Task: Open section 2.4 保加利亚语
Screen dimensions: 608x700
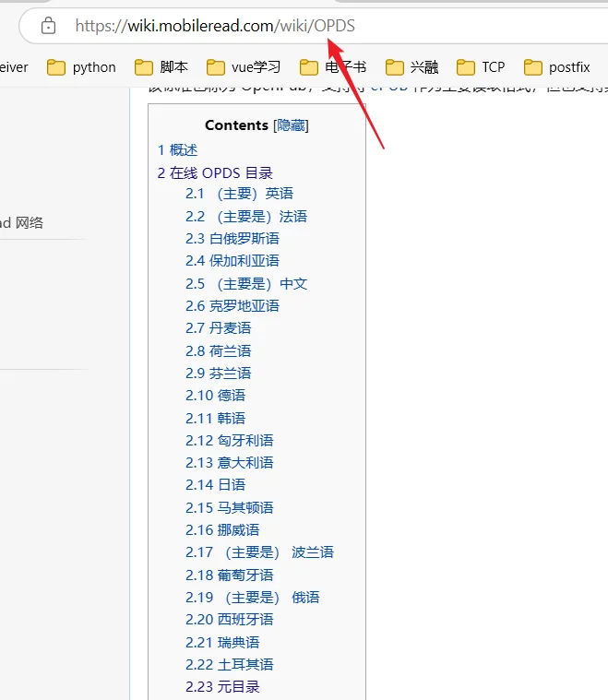Action: (232, 261)
